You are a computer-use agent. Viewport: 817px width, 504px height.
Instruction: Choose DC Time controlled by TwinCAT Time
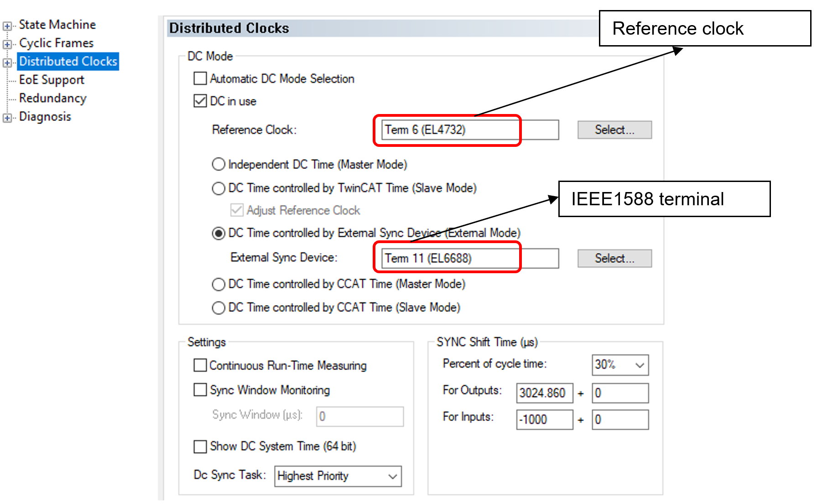[219, 188]
